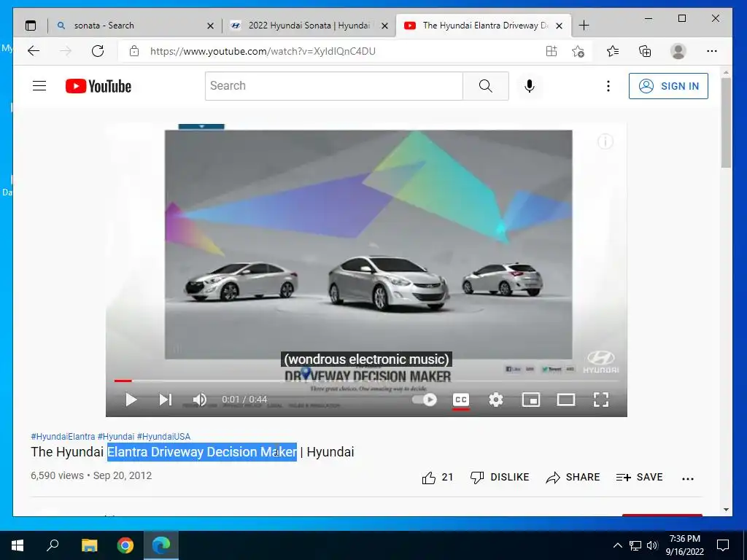The height and width of the screenshot is (560, 747).
Task: Click the Microsoft Edge taskbar icon
Action: point(161,545)
